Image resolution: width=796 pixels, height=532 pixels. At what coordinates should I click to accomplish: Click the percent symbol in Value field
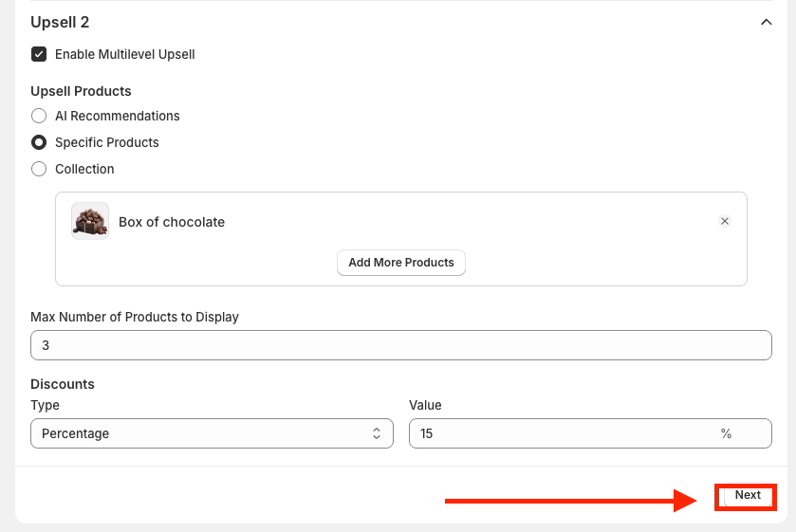coord(726,433)
